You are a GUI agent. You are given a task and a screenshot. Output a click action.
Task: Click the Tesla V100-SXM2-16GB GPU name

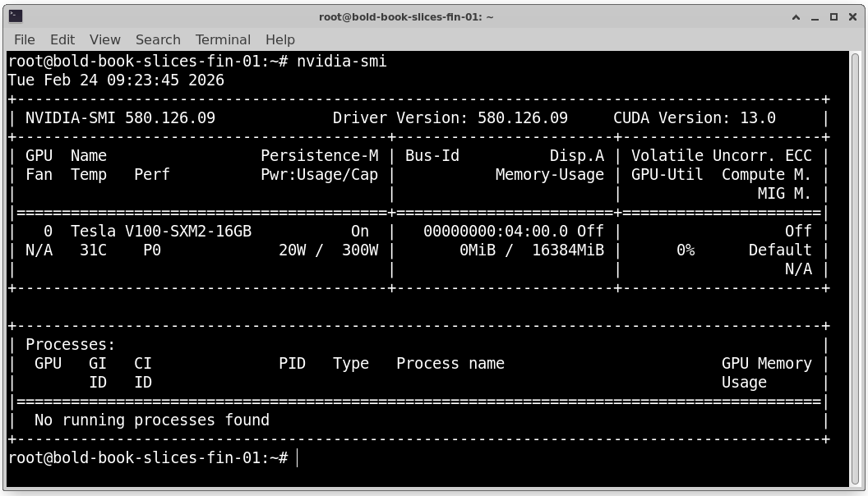click(x=161, y=232)
